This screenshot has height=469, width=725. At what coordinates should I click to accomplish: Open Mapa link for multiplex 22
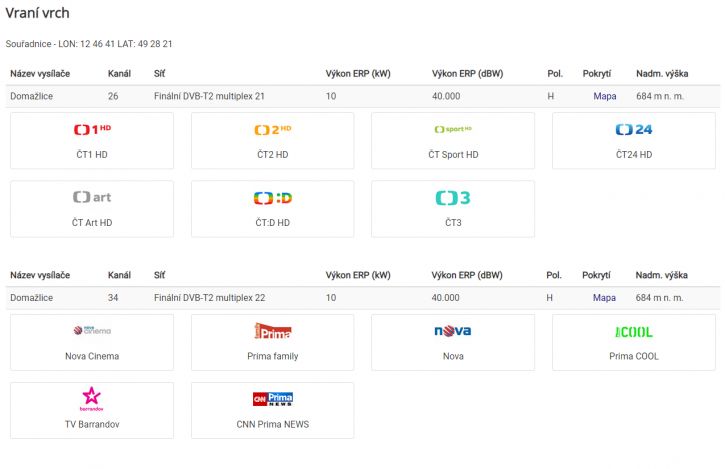click(x=604, y=298)
